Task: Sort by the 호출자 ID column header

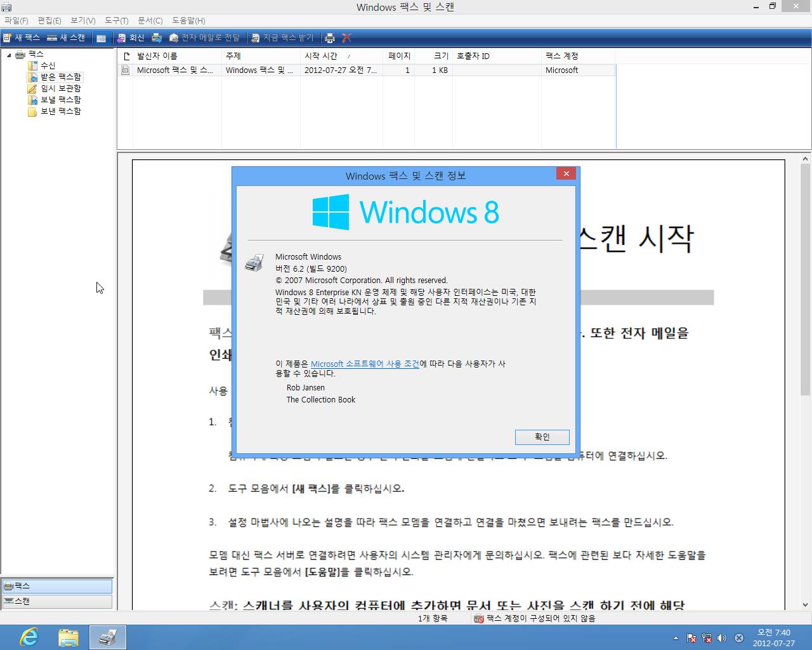Action: pos(497,56)
